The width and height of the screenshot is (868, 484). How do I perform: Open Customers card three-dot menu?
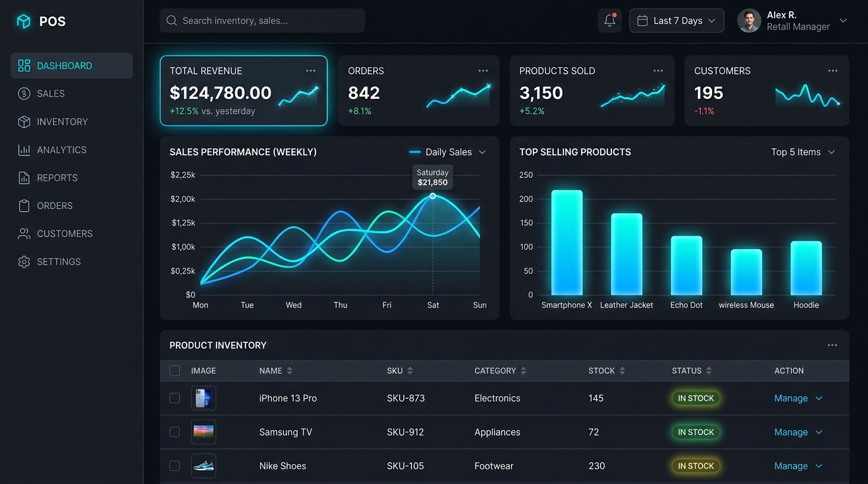pyautogui.click(x=833, y=71)
